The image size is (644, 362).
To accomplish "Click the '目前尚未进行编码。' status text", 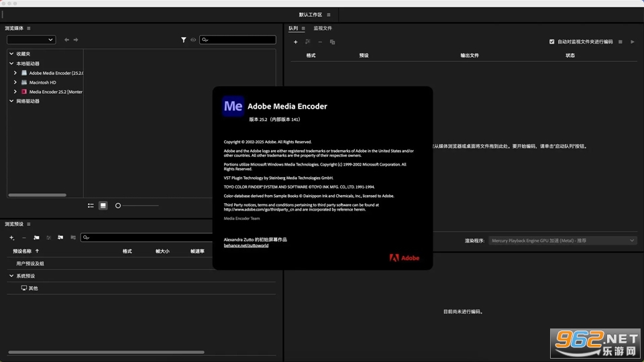I will coord(464,312).
